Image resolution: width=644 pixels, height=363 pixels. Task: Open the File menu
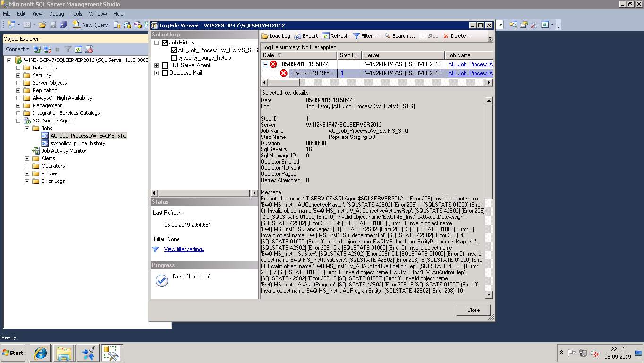(x=7, y=14)
